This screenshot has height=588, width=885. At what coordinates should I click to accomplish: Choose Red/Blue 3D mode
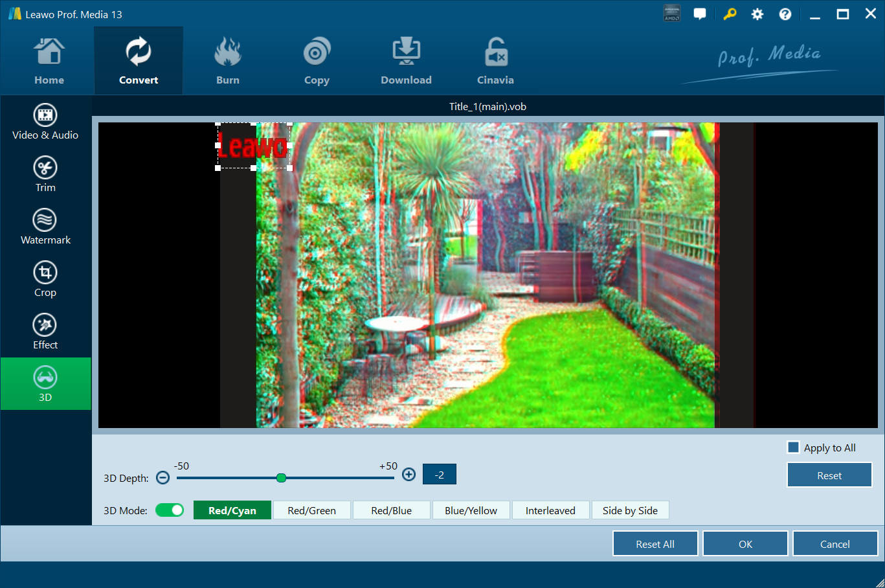tap(392, 510)
